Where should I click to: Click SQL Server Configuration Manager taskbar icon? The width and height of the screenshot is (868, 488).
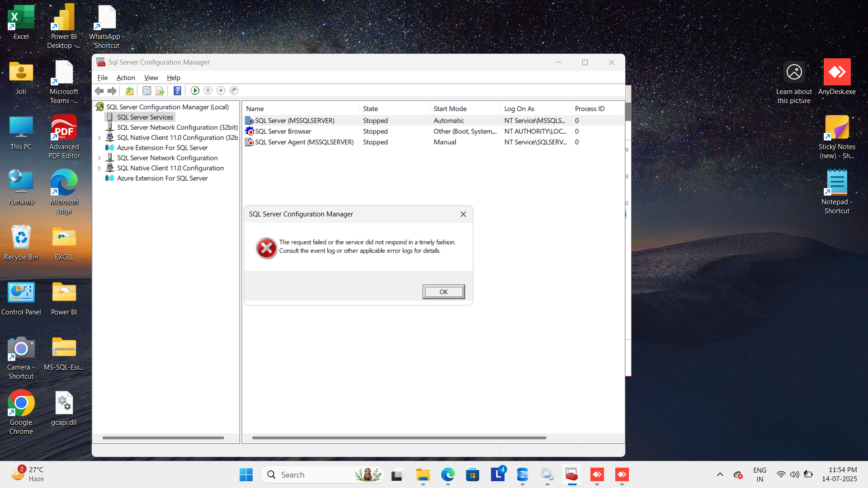coord(572,475)
